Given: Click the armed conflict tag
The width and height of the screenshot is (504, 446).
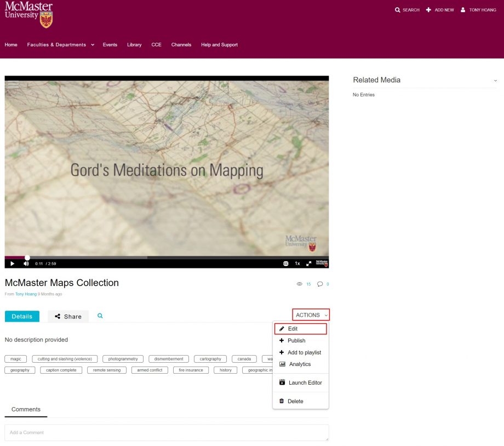Looking at the screenshot, I should (150, 370).
